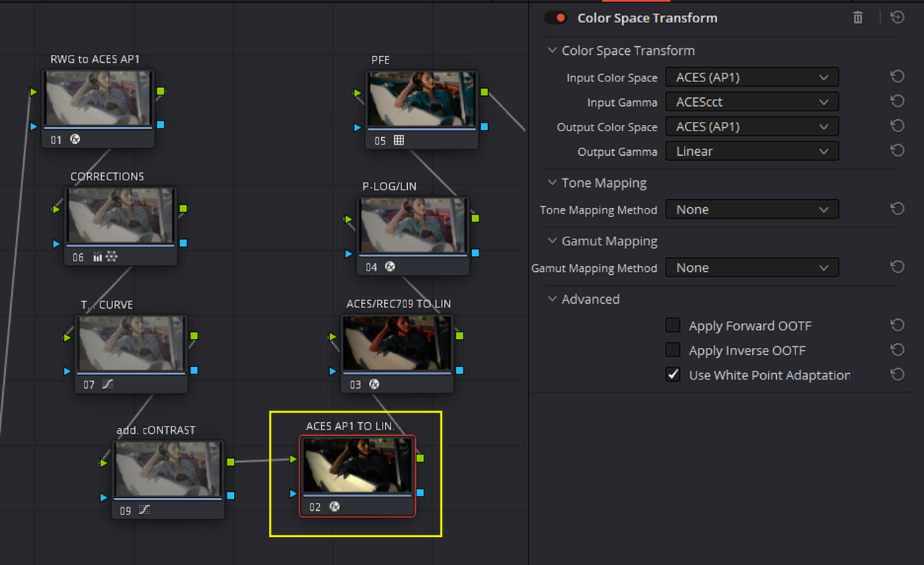Click the ACES AP1 TO LIN. node label
This screenshot has width=924, height=565.
[350, 426]
